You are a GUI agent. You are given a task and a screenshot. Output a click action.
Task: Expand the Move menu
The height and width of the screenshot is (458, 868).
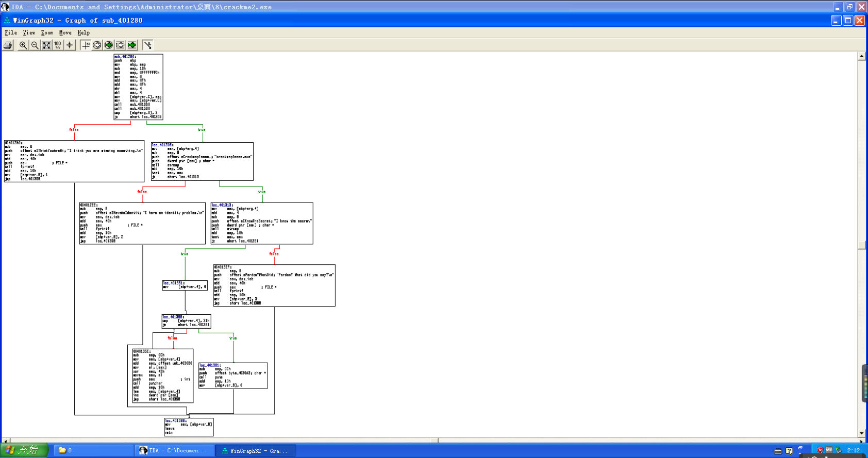[65, 32]
